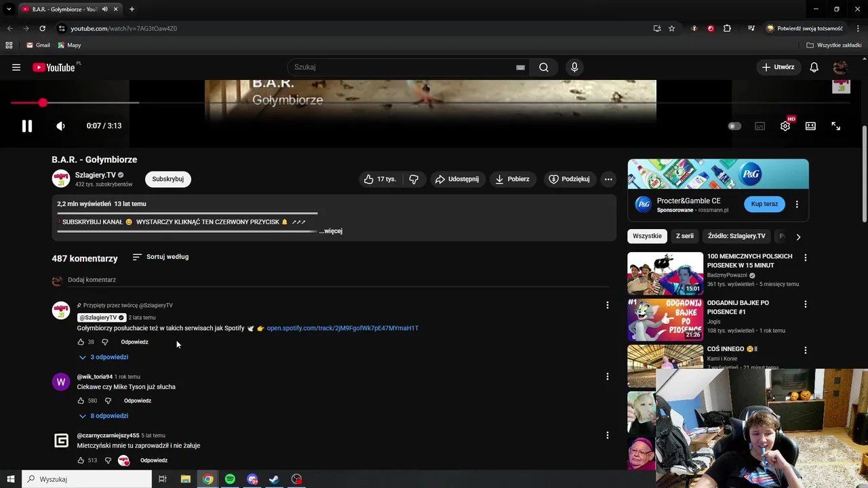Open the on-screen keyboard icon in search box
868x488 pixels.
520,67
